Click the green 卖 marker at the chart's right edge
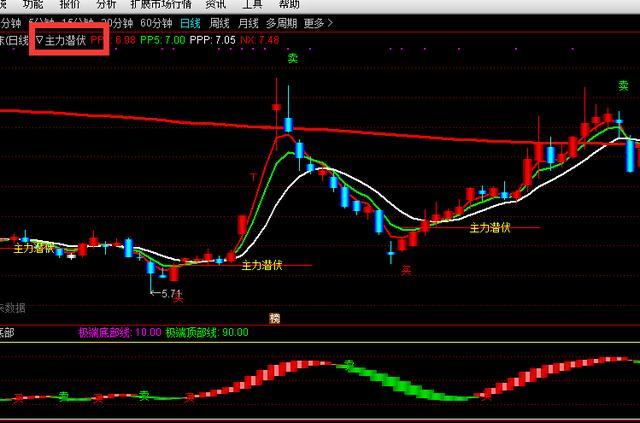This screenshot has height=423, width=640. click(623, 88)
